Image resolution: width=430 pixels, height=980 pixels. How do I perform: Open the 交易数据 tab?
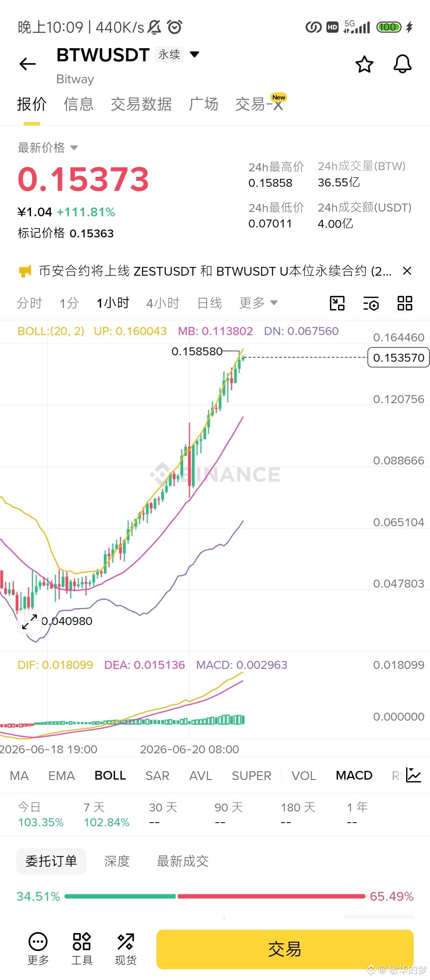[x=141, y=104]
